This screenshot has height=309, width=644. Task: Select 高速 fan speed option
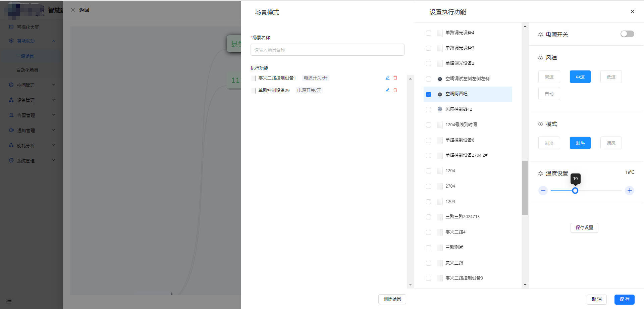point(549,77)
